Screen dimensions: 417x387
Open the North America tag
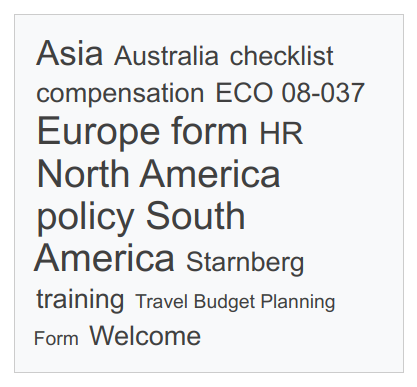tap(158, 174)
